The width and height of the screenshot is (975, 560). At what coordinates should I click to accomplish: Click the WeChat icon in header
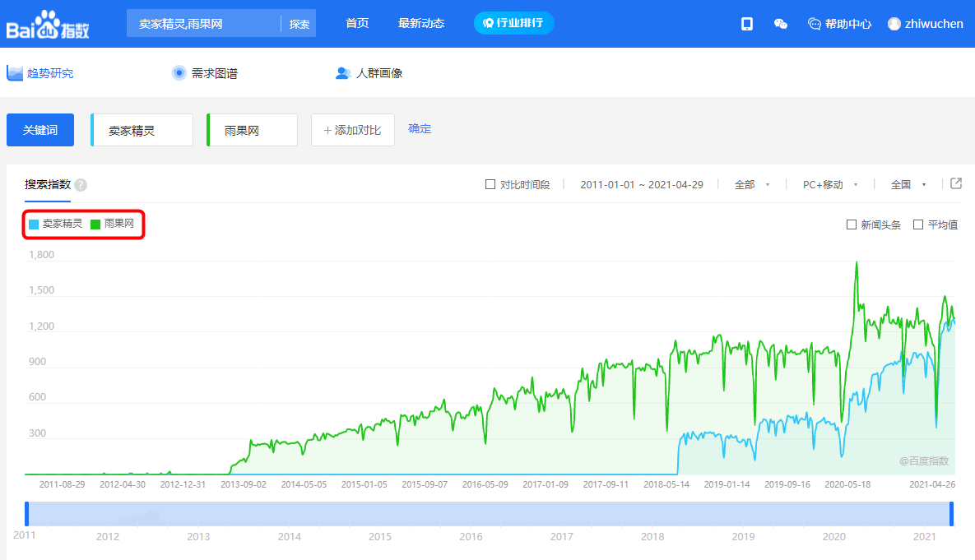(x=781, y=24)
